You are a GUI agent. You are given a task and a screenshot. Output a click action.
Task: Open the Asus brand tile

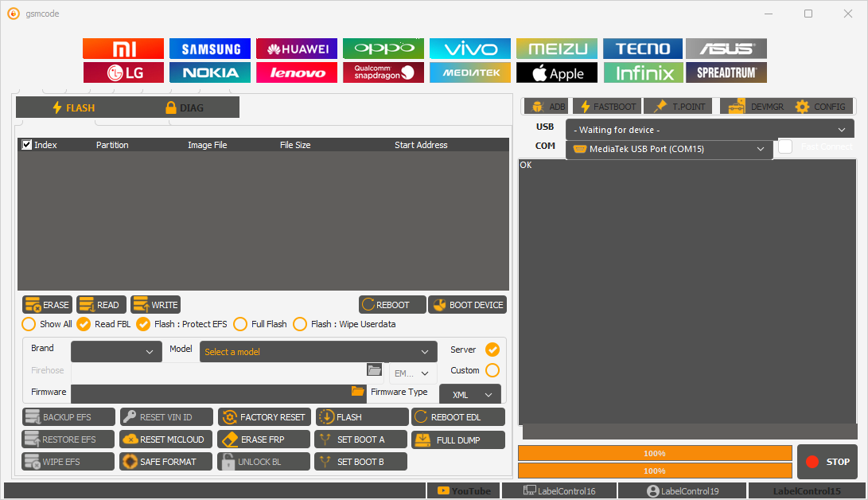726,49
